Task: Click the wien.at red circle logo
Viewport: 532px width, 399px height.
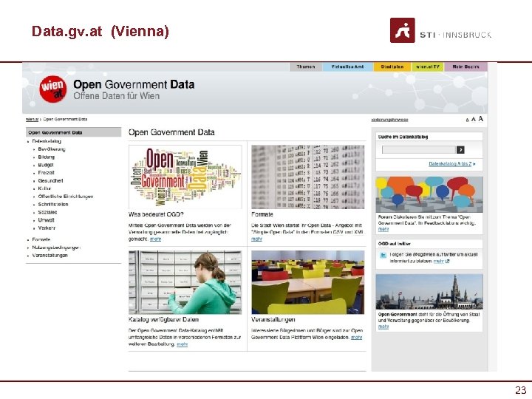Action: (x=53, y=89)
